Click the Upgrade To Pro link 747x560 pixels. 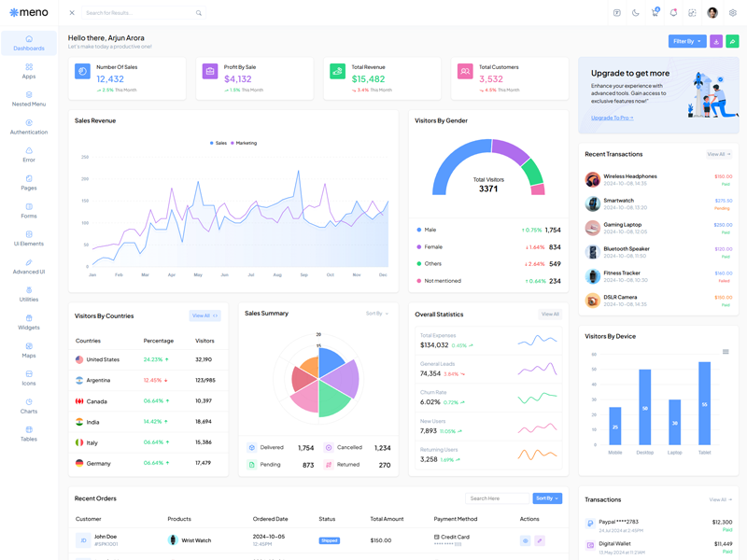click(612, 118)
